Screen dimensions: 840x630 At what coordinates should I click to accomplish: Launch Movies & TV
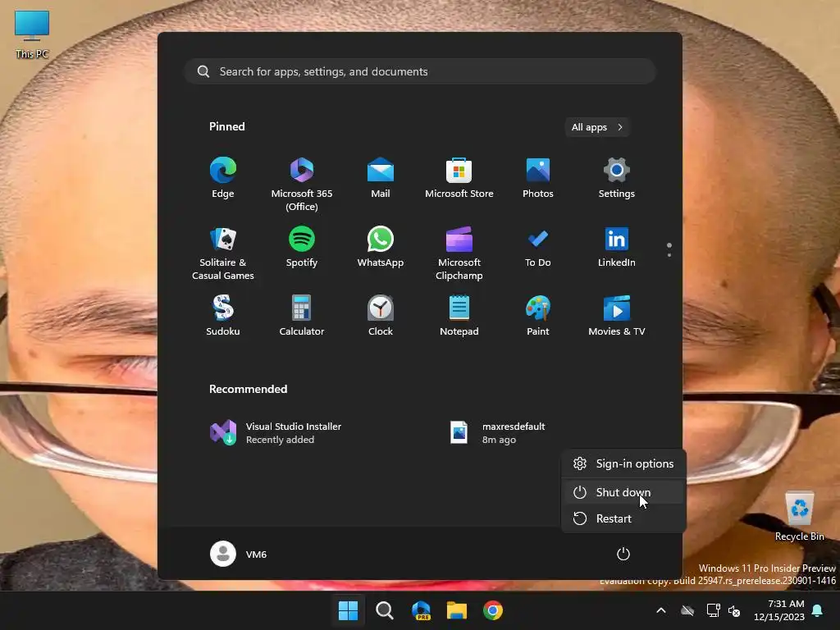coord(617,316)
